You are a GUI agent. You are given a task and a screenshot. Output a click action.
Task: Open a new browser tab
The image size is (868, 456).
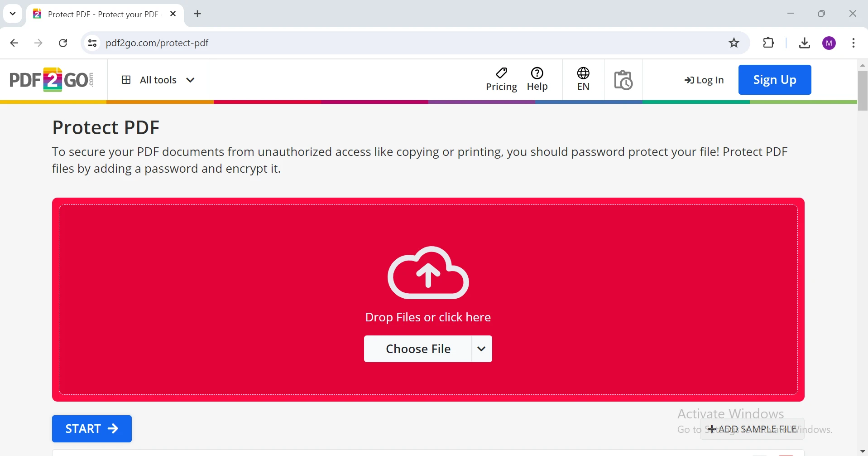[x=198, y=14]
